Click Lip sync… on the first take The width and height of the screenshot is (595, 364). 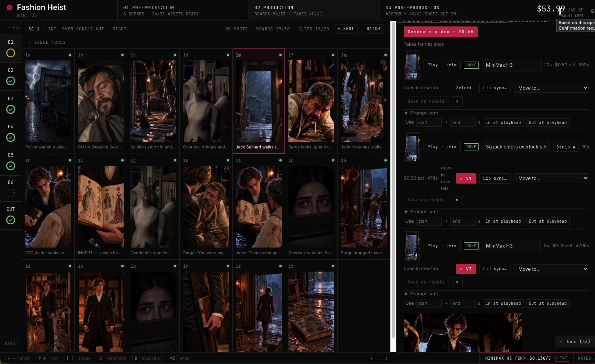(x=495, y=88)
